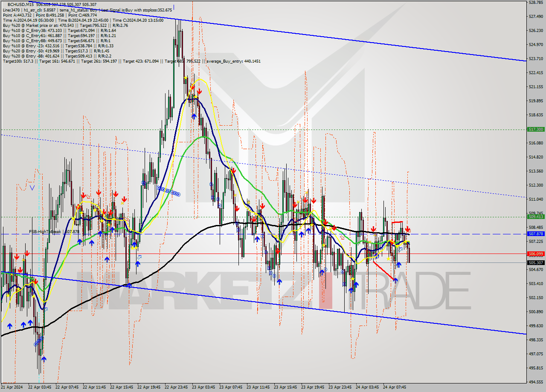Click the 512.300 price axis label
The image size is (546, 392).
tap(535, 185)
